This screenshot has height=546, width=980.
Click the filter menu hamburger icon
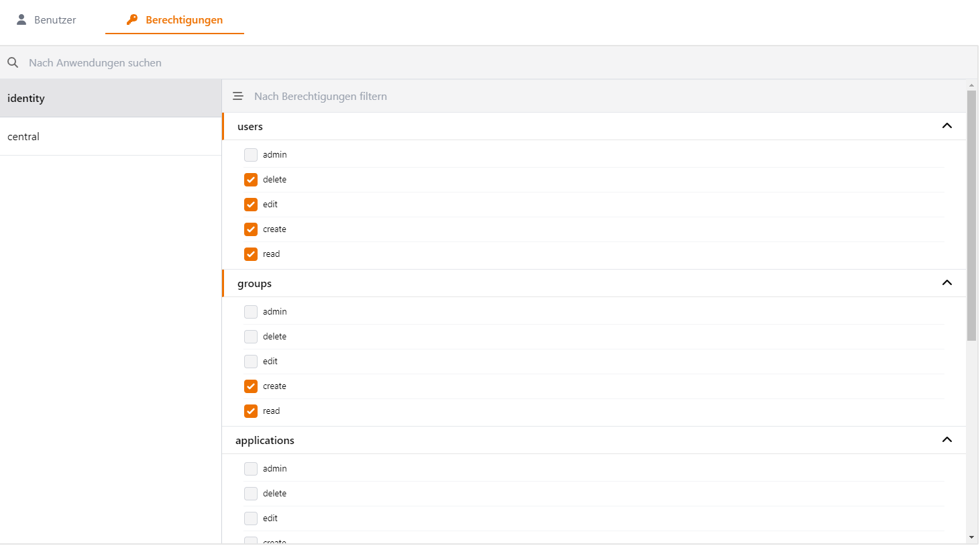tap(238, 97)
